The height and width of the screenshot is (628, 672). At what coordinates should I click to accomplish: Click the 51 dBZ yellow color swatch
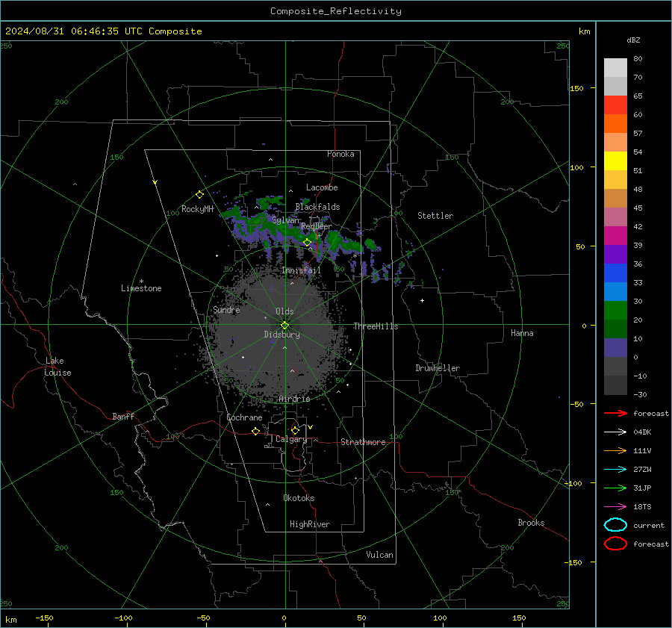(615, 161)
